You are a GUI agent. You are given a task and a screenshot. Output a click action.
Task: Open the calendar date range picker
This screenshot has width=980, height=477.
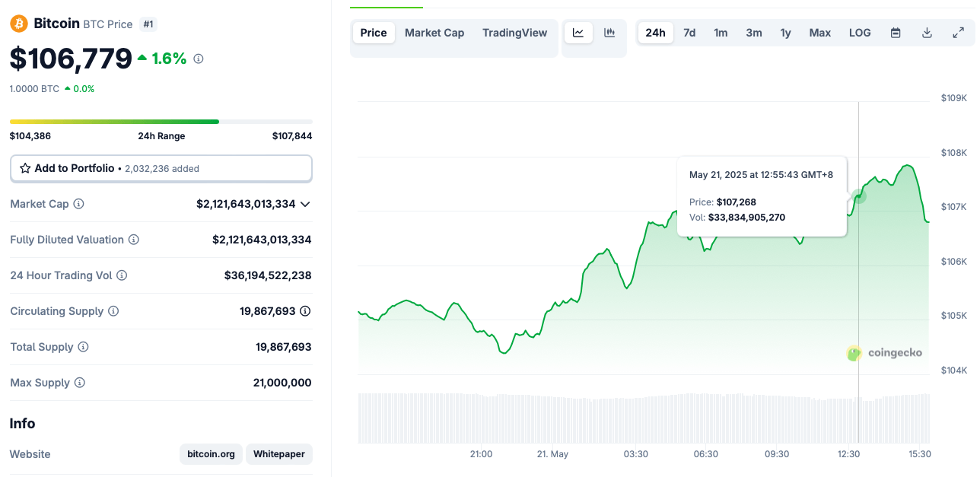click(896, 33)
